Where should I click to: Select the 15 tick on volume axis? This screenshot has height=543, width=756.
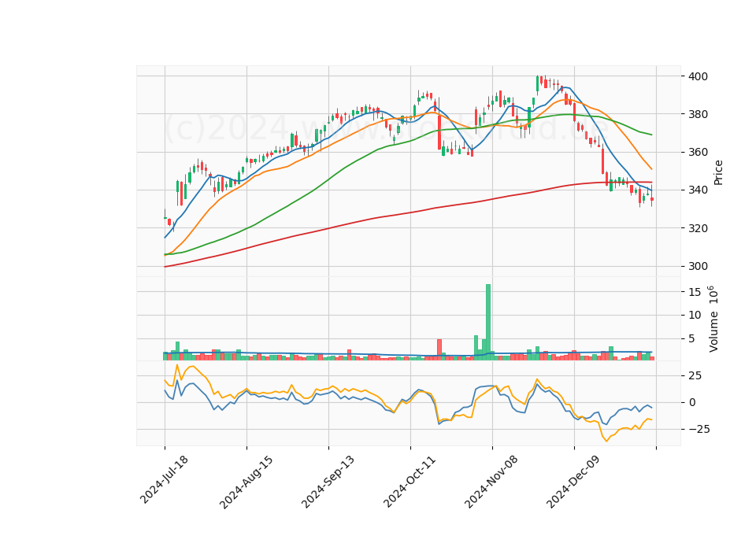695,292
